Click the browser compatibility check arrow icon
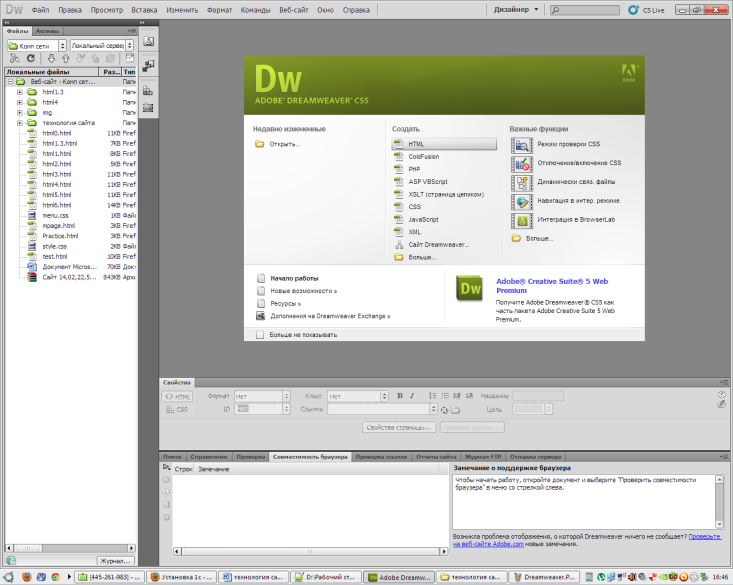The image size is (733, 585). point(166,467)
